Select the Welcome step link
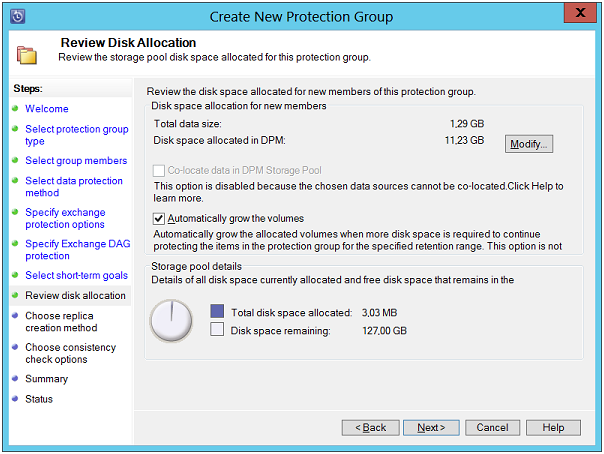 point(47,109)
